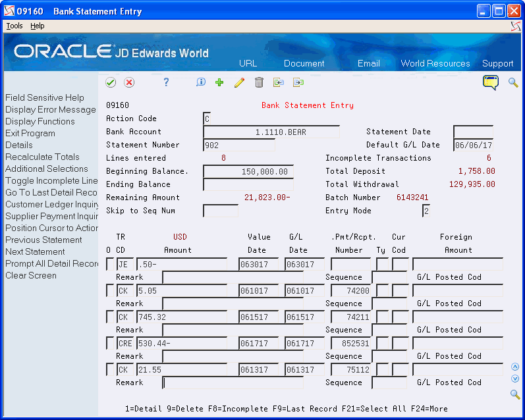The image size is (525, 420).
Task: Click the Foreign Amount field on 5.05 row
Action: (458, 290)
